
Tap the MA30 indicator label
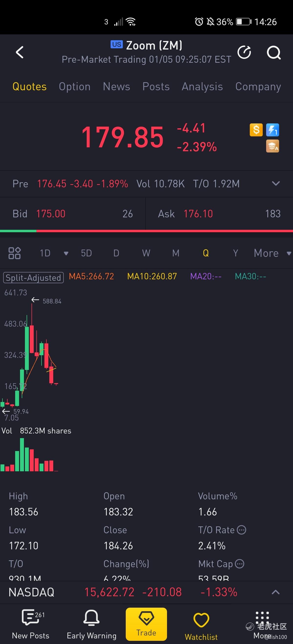point(251,276)
